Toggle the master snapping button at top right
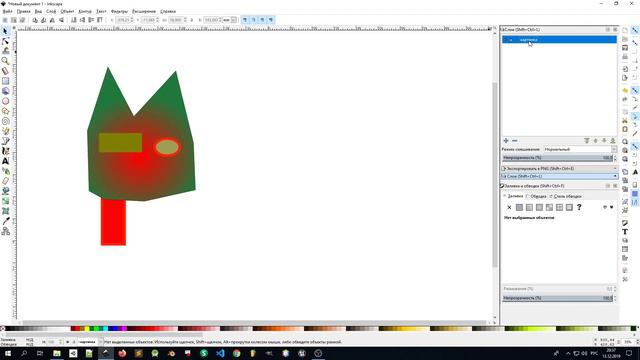 tap(635, 31)
